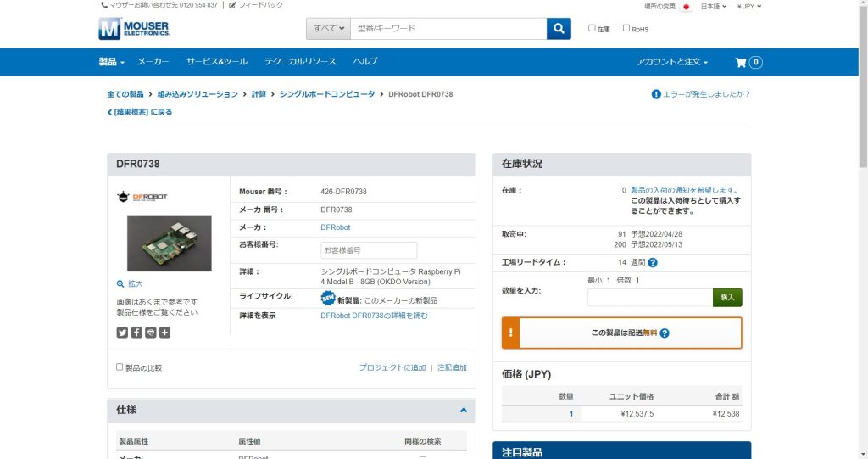The height and width of the screenshot is (459, 868).
Task: Click the error report info icon
Action: tap(656, 94)
